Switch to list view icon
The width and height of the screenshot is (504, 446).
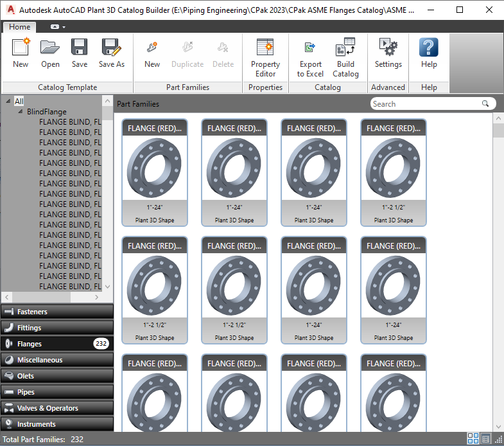click(x=485, y=438)
